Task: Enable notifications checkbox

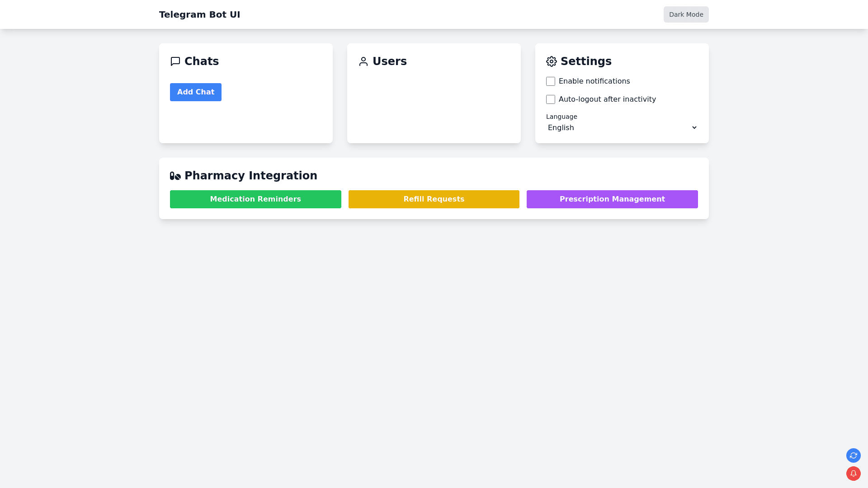Action: click(x=551, y=81)
